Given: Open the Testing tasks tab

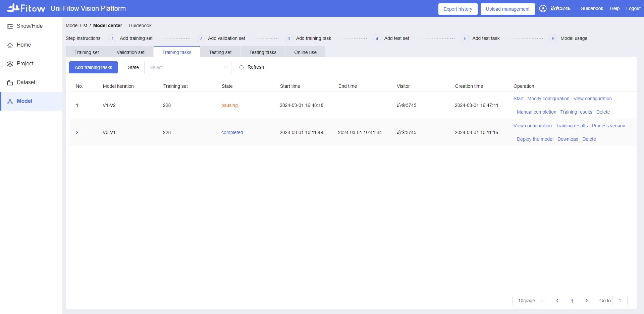Looking at the screenshot, I should (263, 52).
